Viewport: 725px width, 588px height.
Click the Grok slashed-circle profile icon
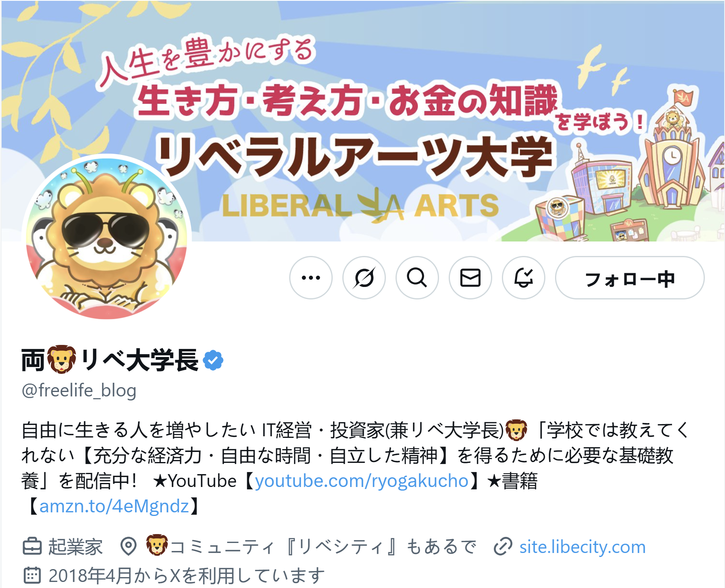click(364, 278)
